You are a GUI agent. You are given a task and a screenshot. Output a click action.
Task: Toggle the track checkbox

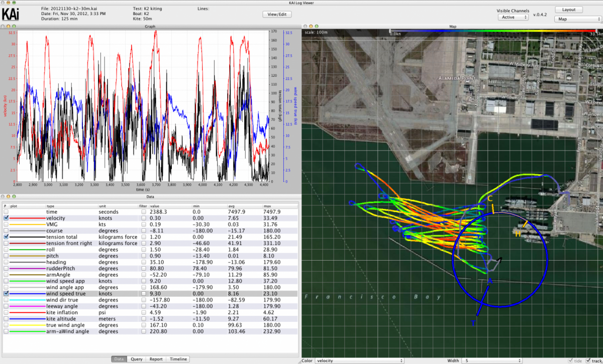coord(588,360)
